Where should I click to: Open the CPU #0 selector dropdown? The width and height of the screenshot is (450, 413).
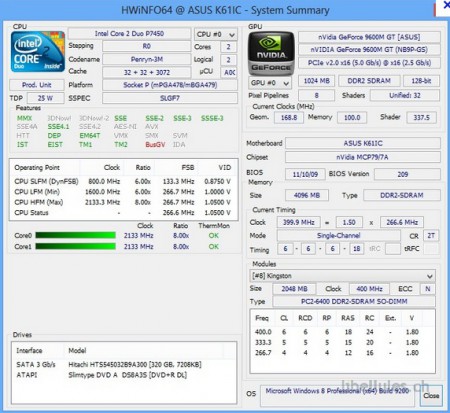click(216, 34)
